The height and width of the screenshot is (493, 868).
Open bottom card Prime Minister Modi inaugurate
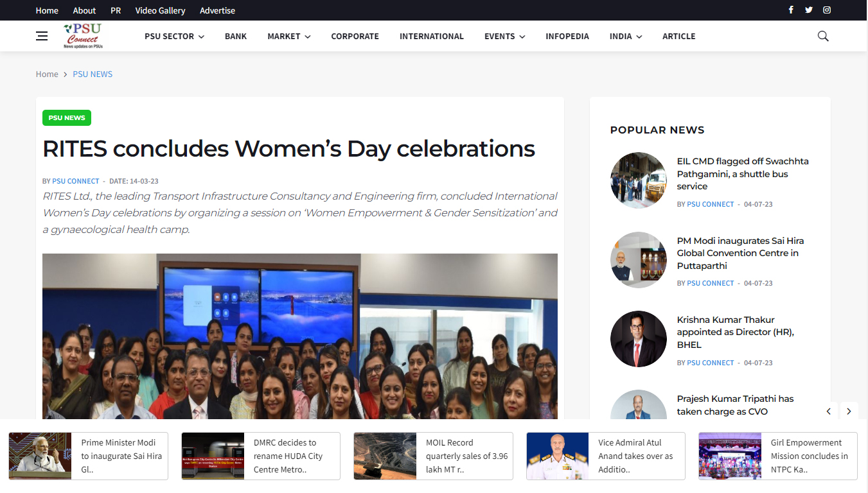[89, 456]
